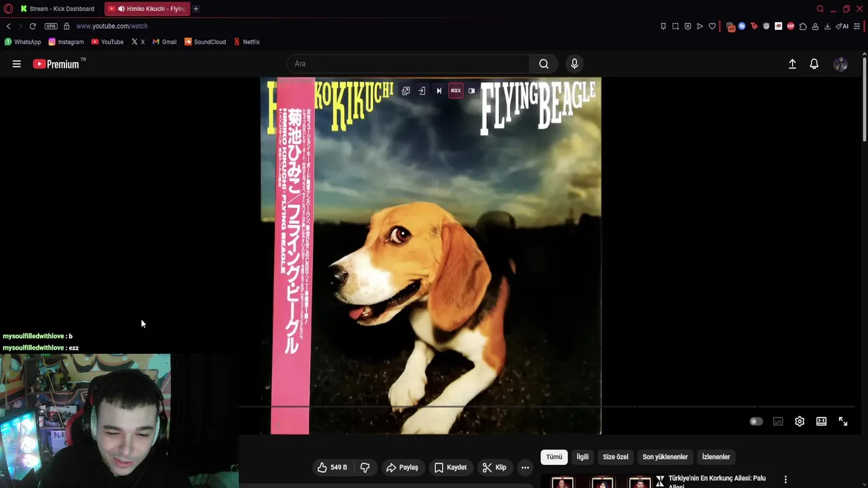Start voice search with the microphone
Viewport: 868px width, 488px height.
pos(574,64)
